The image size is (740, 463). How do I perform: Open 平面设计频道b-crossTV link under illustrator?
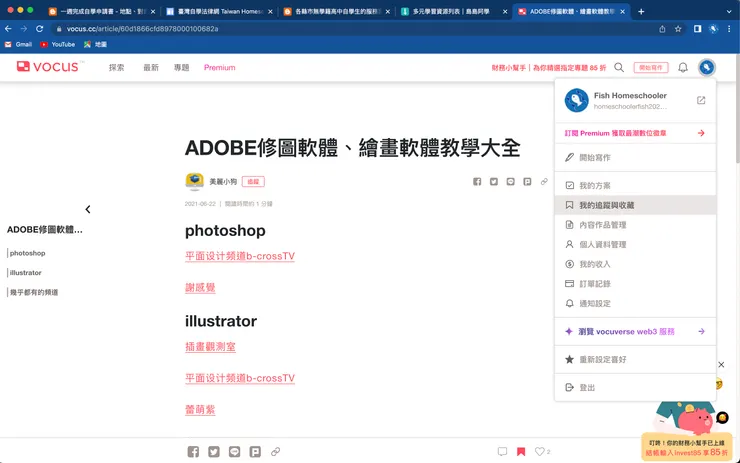coord(240,379)
